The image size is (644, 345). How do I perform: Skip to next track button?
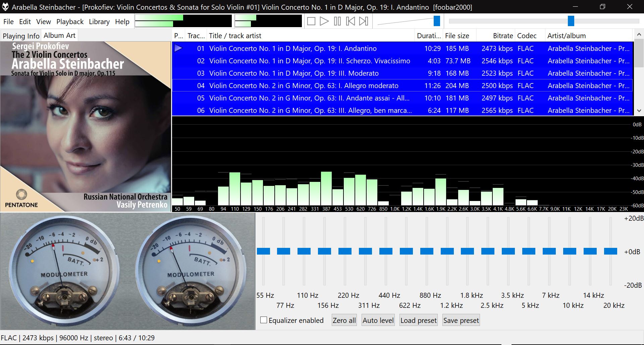(364, 21)
